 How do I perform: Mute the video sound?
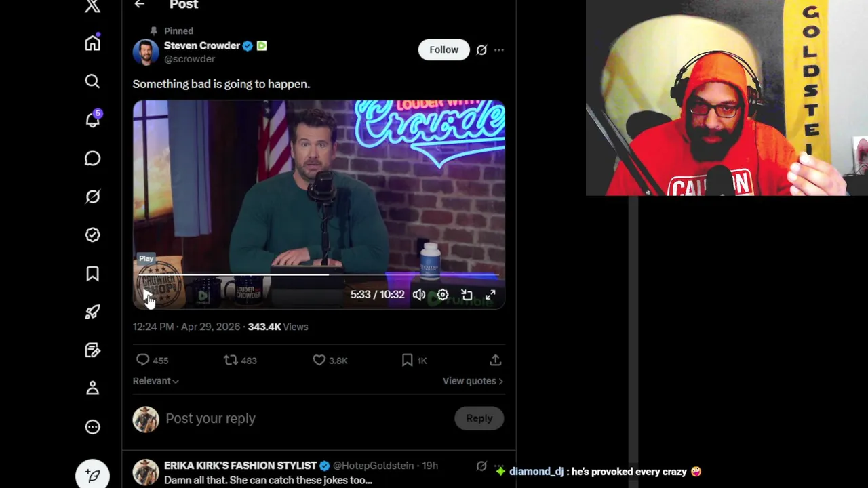click(x=419, y=295)
